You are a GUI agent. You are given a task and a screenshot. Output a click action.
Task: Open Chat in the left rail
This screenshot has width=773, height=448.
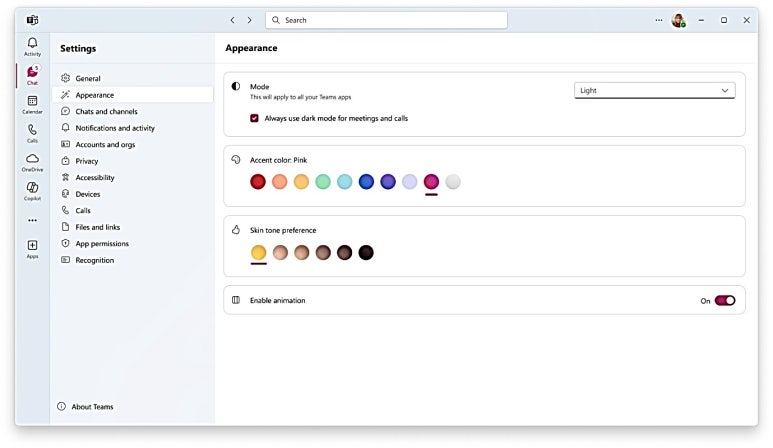32,75
